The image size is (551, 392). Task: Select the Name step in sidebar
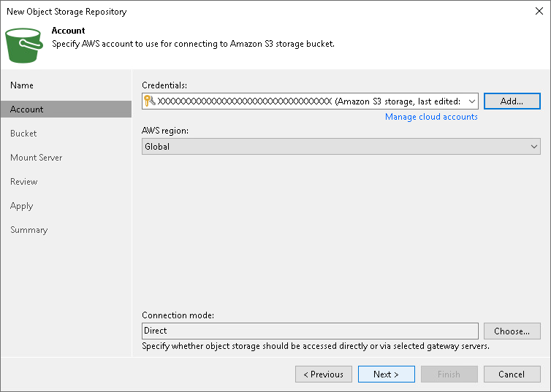(x=22, y=85)
